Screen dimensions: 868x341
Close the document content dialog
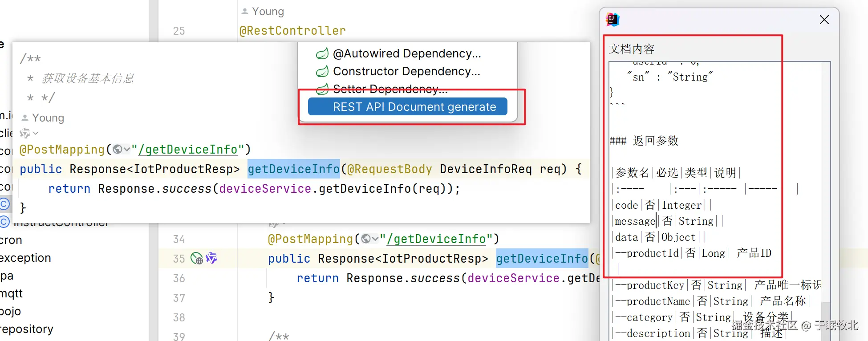click(824, 20)
